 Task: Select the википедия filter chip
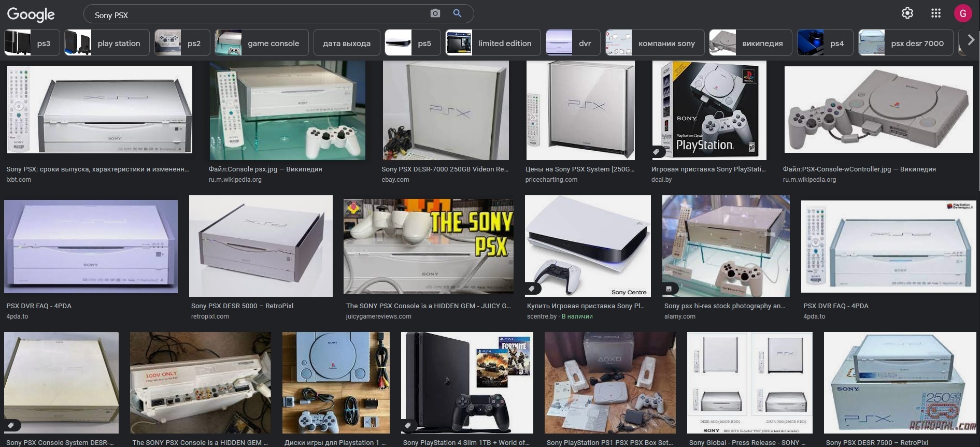click(751, 42)
